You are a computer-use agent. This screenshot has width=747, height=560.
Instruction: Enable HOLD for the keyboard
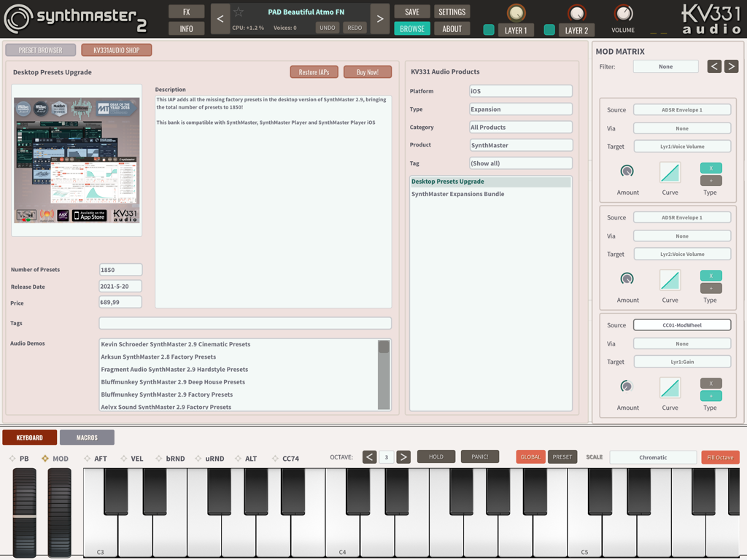coord(436,456)
